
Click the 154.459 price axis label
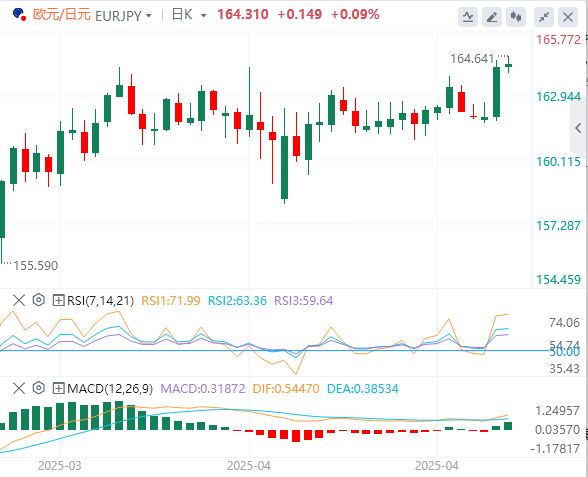[x=558, y=280]
